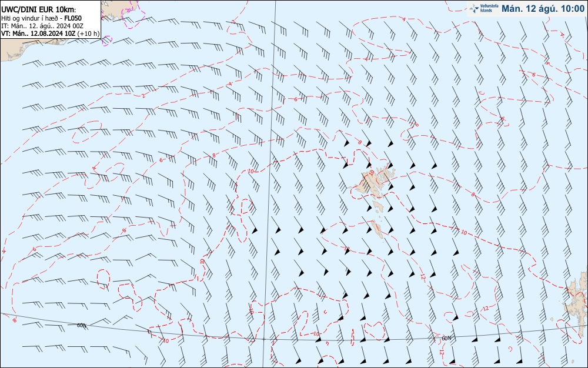Image resolution: width=588 pixels, height=368 pixels.
Task: Click the right '60N' latitude label
Action: [x=446, y=338]
